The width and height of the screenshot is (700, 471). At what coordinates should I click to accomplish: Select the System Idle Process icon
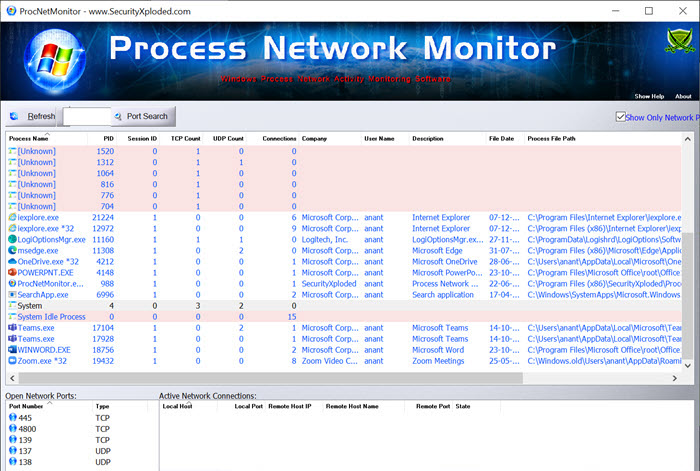pos(12,317)
